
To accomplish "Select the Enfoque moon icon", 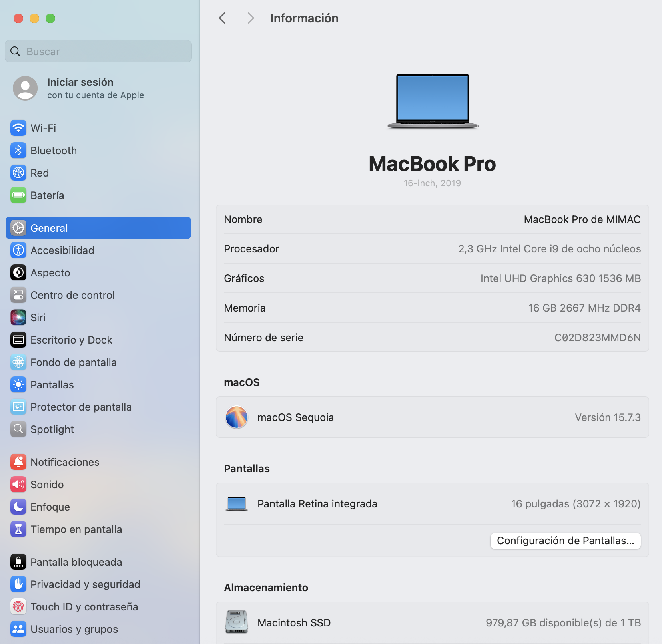I will click(x=18, y=507).
